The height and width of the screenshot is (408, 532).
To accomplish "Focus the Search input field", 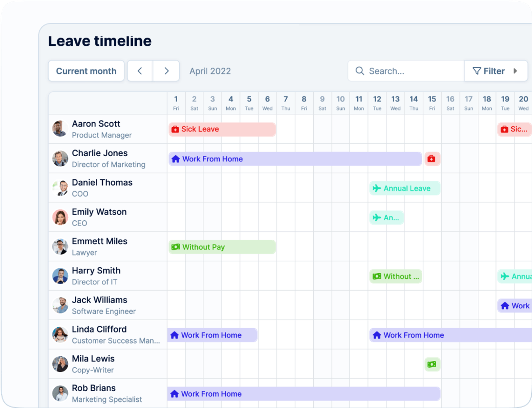I will (406, 71).
